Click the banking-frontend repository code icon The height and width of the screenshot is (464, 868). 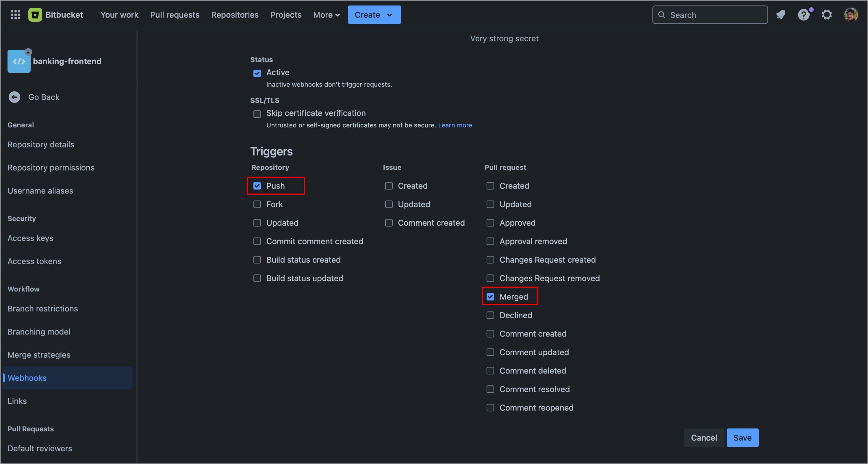pos(19,61)
